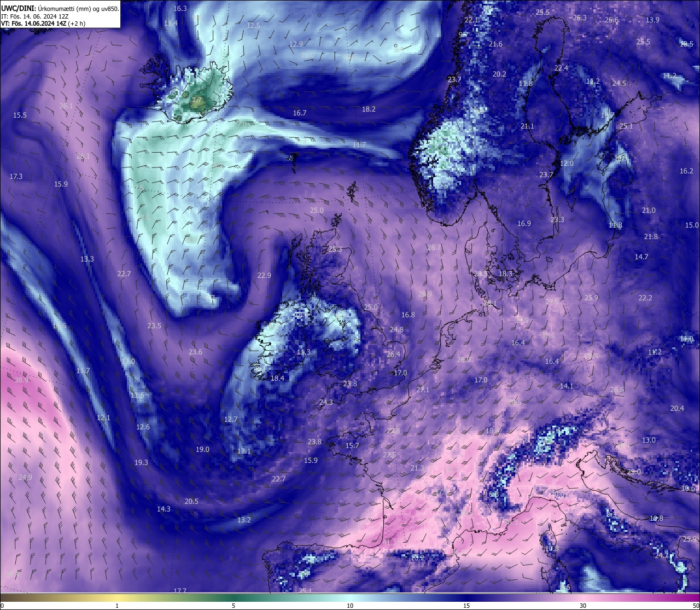Select the 24.3 value on the map
This screenshot has width=700, height=610.
pyautogui.click(x=325, y=403)
